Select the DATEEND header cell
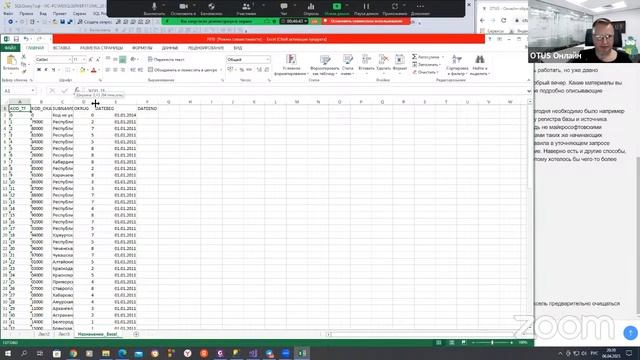The width and height of the screenshot is (640, 360). 147,109
